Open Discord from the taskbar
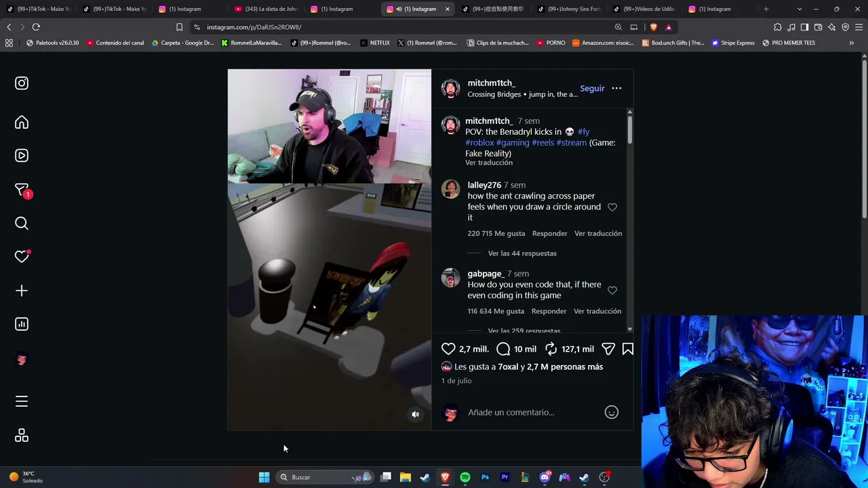Image resolution: width=868 pixels, height=488 pixels. (x=545, y=477)
